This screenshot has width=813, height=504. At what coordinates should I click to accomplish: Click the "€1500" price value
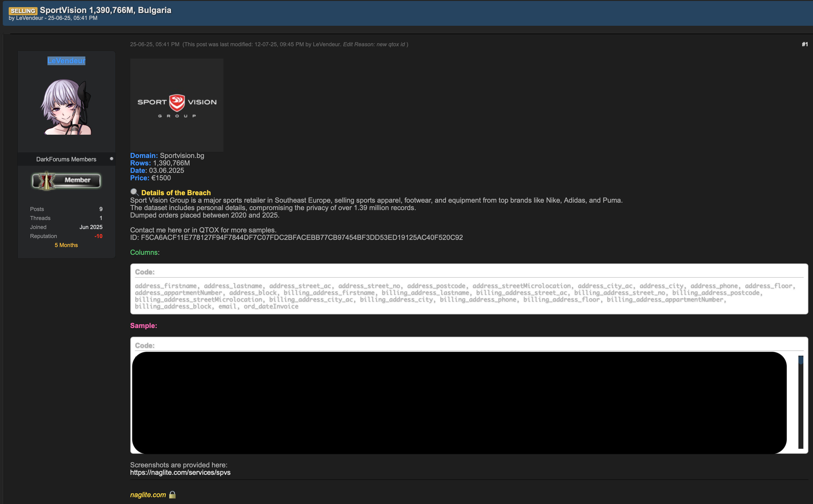(x=161, y=178)
